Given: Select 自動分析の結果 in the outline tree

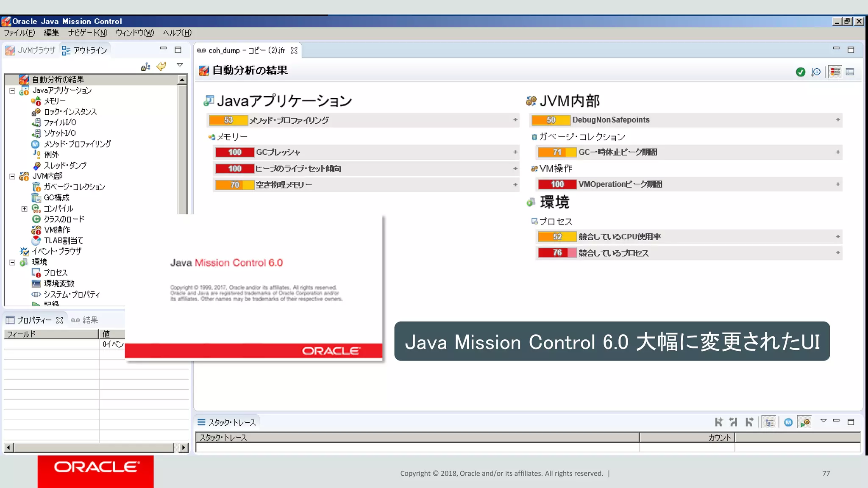Looking at the screenshot, I should (58, 79).
